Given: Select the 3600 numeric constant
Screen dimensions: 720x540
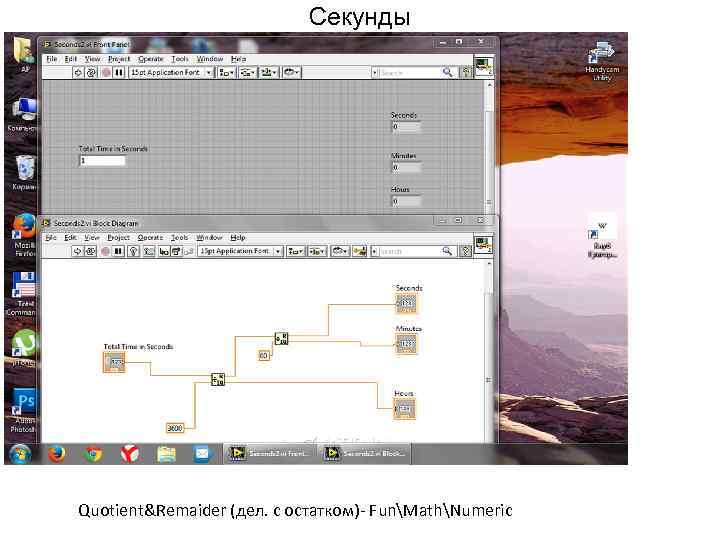Looking at the screenshot, I should point(174,428).
